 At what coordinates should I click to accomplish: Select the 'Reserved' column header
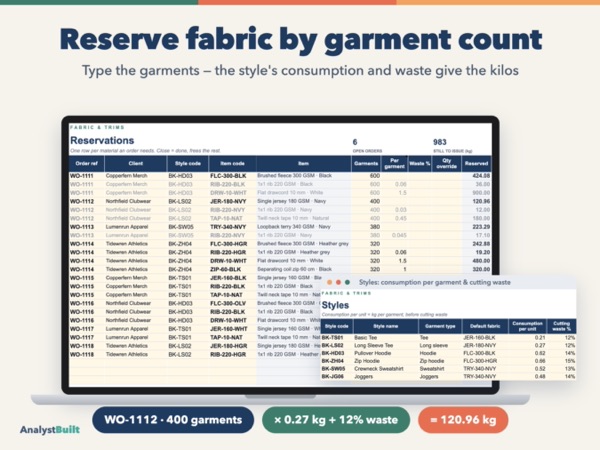coord(476,163)
